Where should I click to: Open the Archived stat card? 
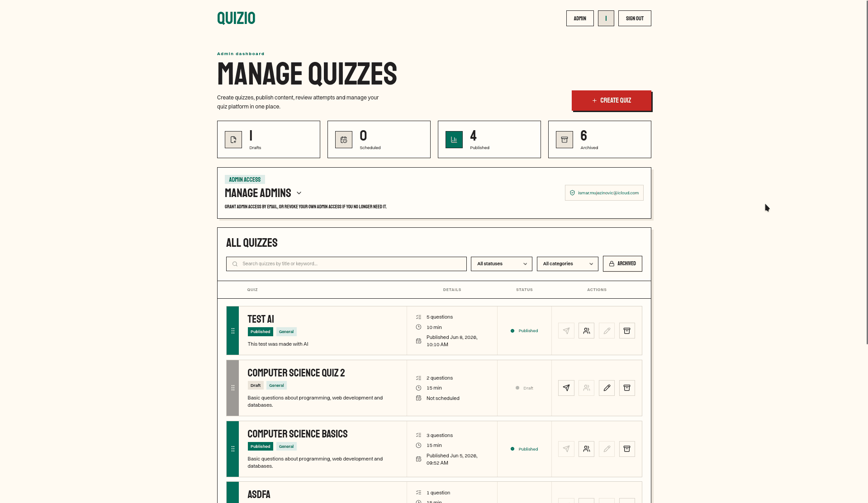[600, 139]
